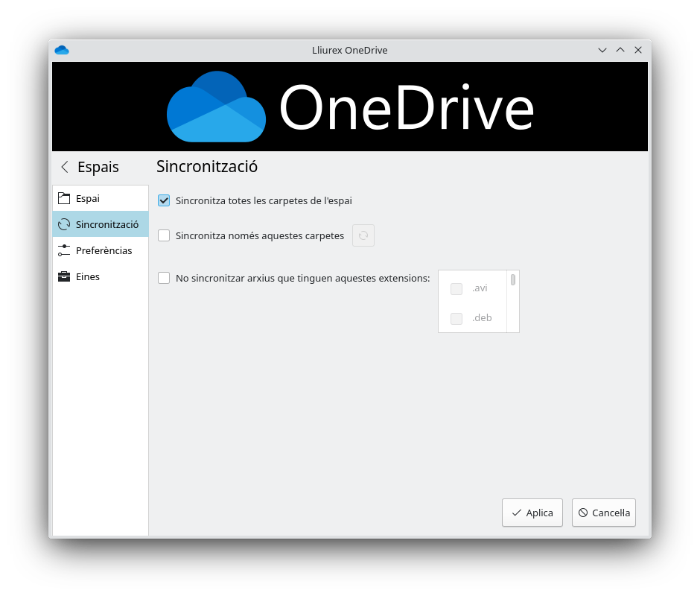Viewport: 700px width, 596px height.
Task: Click the extensions list scrollbar handle
Action: click(x=513, y=280)
